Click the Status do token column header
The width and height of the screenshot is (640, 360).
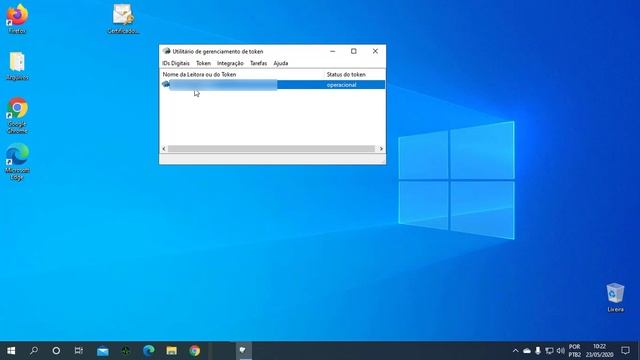point(346,74)
